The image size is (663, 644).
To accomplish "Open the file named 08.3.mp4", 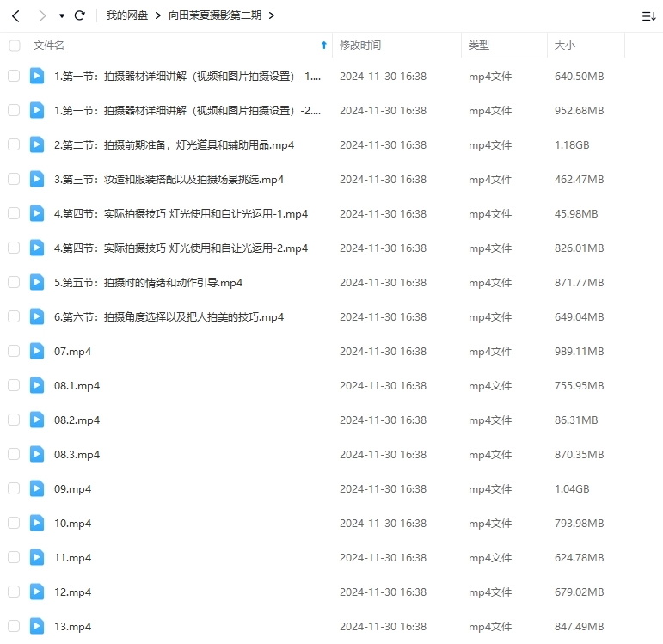I will 77,455.
